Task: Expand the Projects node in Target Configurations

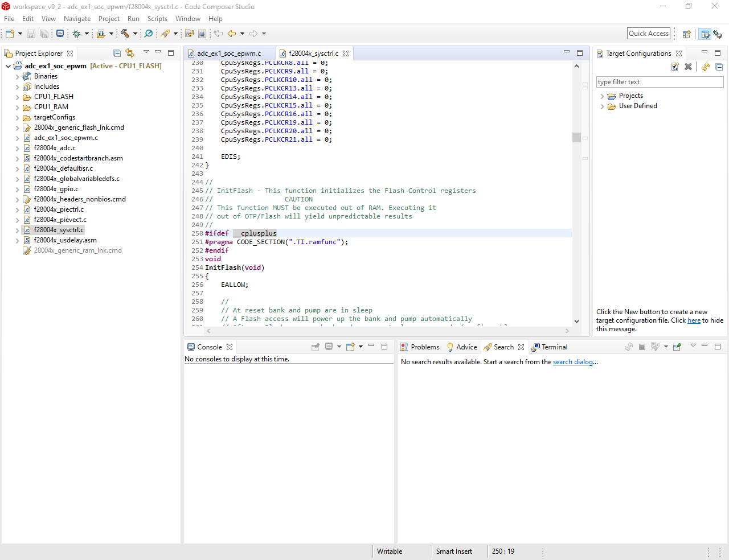Action: click(602, 96)
